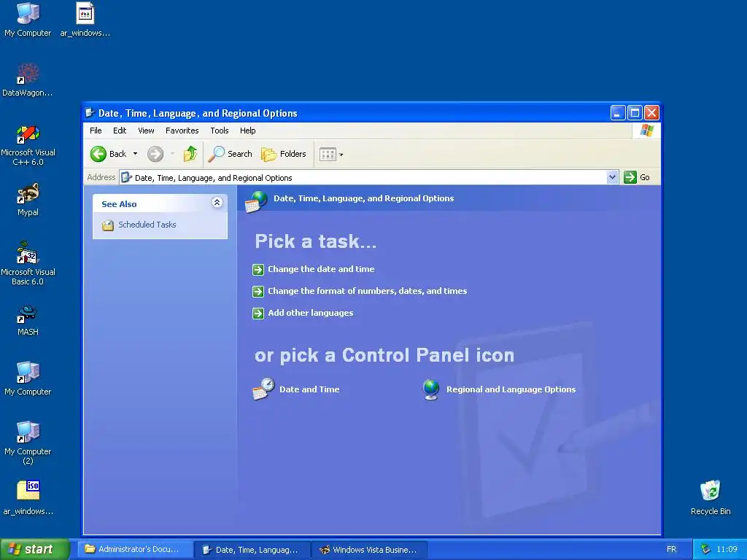Maximize the Regional Options window

635,113
